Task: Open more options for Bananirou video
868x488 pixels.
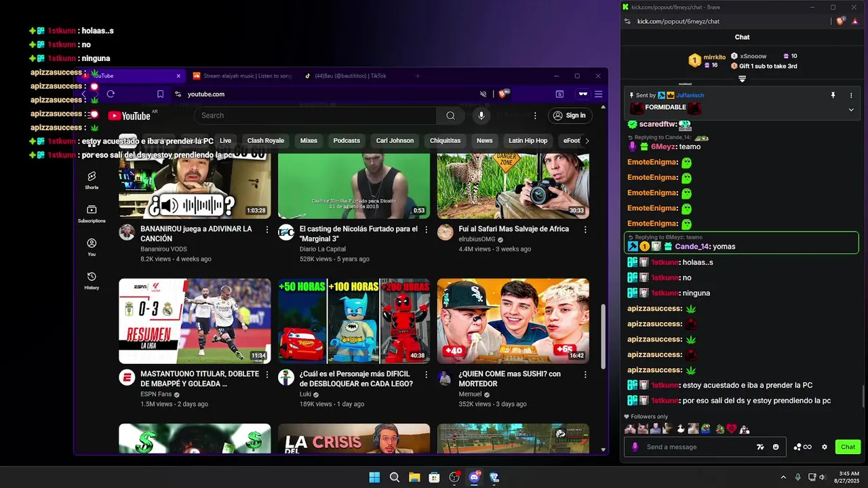Action: (267, 230)
